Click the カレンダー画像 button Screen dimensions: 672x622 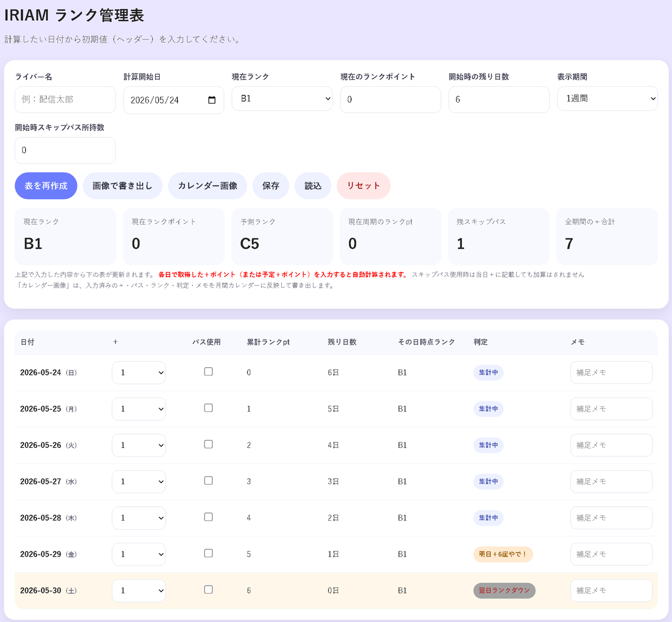click(208, 186)
